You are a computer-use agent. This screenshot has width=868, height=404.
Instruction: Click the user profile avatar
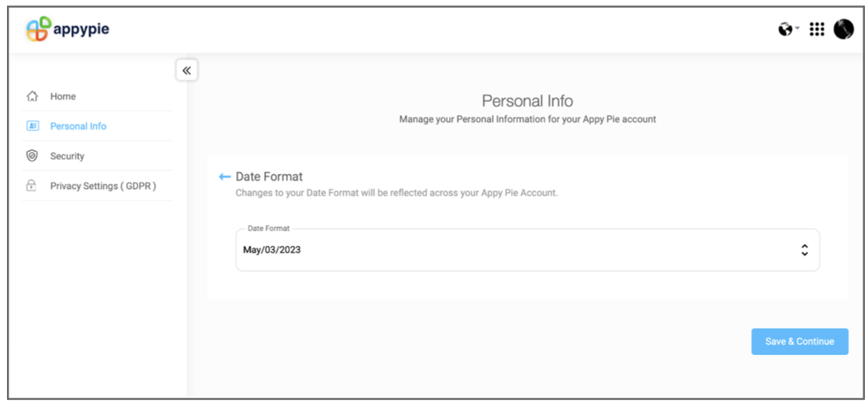[843, 30]
